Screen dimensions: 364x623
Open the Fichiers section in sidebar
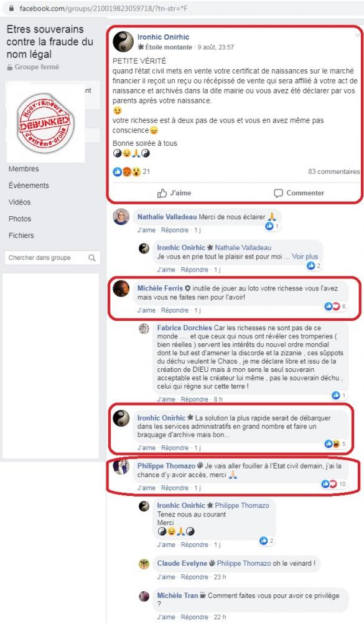coord(21,235)
